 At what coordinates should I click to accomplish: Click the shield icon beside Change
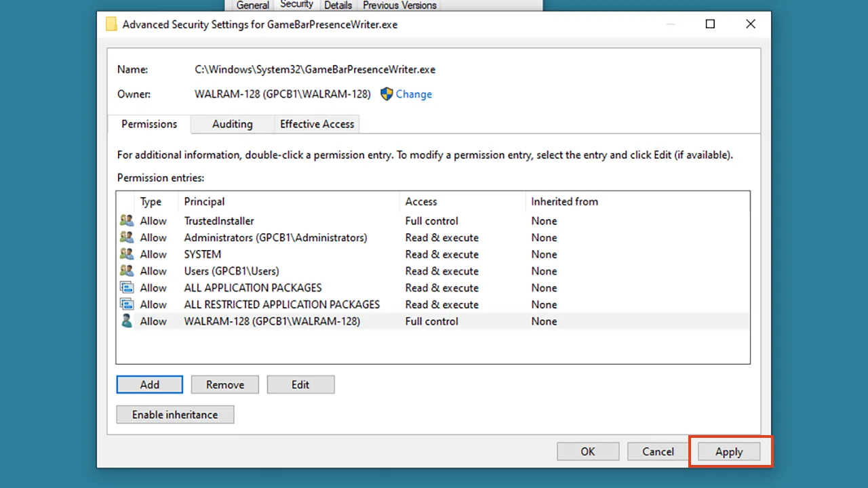point(387,94)
